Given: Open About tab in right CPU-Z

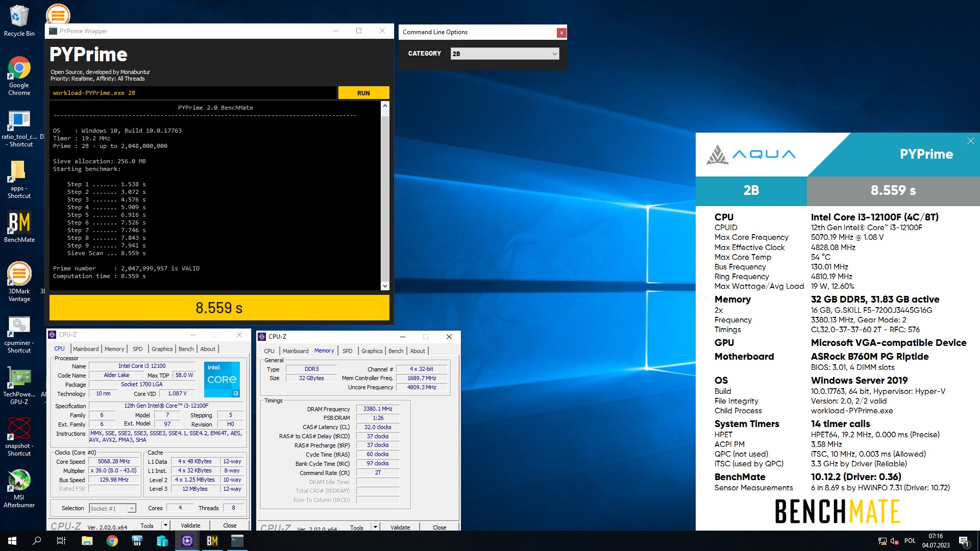Looking at the screenshot, I should pos(418,351).
